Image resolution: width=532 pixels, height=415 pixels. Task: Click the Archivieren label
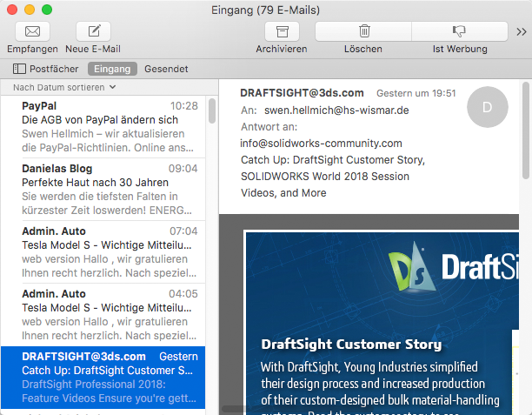pyautogui.click(x=282, y=49)
